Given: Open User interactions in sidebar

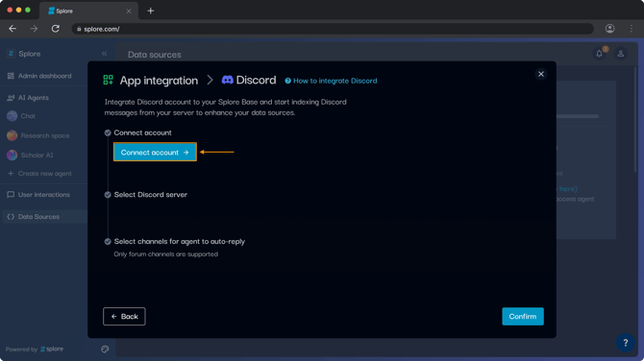Looking at the screenshot, I should coord(43,195).
